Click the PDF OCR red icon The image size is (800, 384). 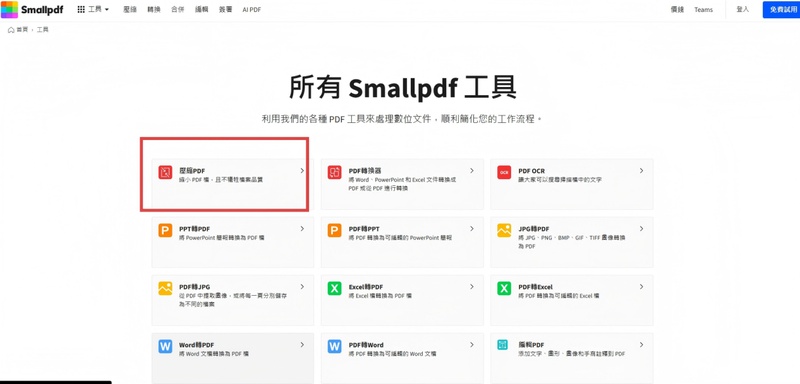coord(504,172)
